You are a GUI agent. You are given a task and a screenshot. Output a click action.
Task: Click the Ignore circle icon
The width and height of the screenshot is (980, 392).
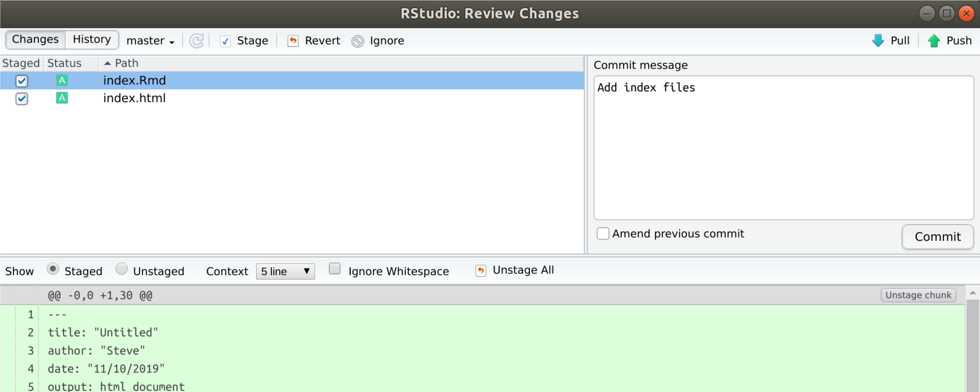pos(358,41)
